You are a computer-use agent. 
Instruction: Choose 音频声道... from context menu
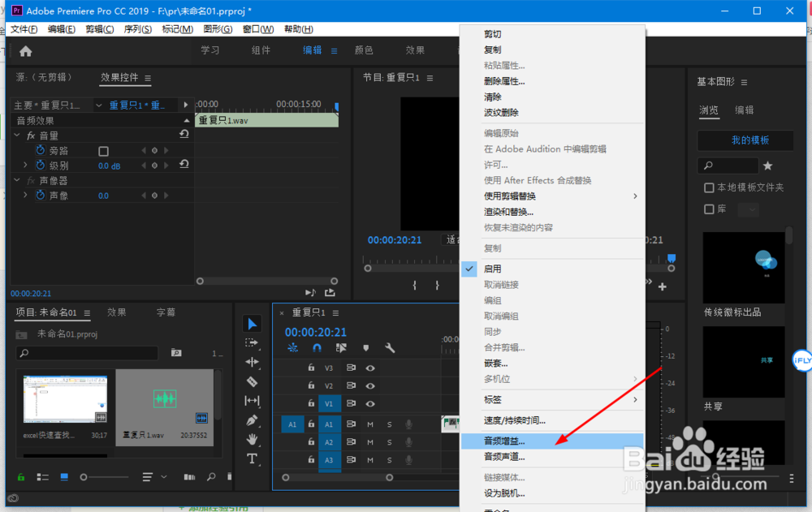coord(552,457)
